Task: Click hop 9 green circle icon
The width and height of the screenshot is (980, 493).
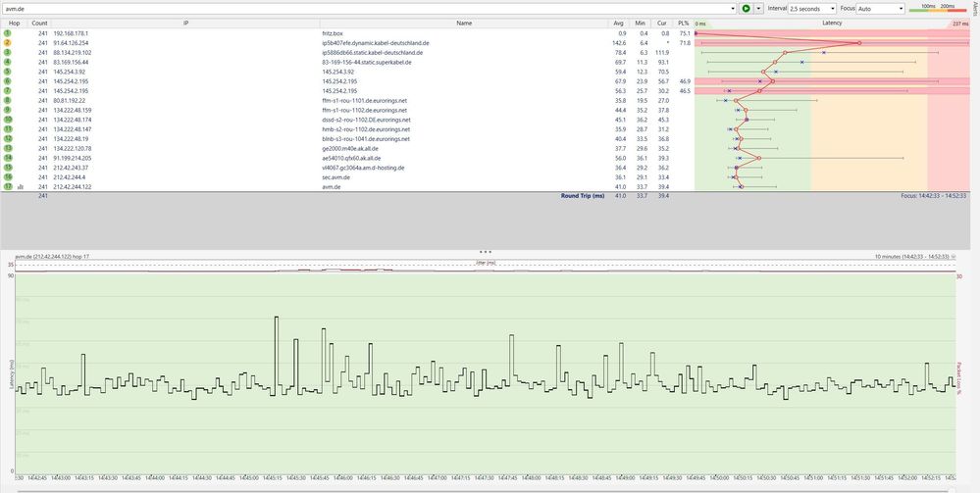Action: 8,110
